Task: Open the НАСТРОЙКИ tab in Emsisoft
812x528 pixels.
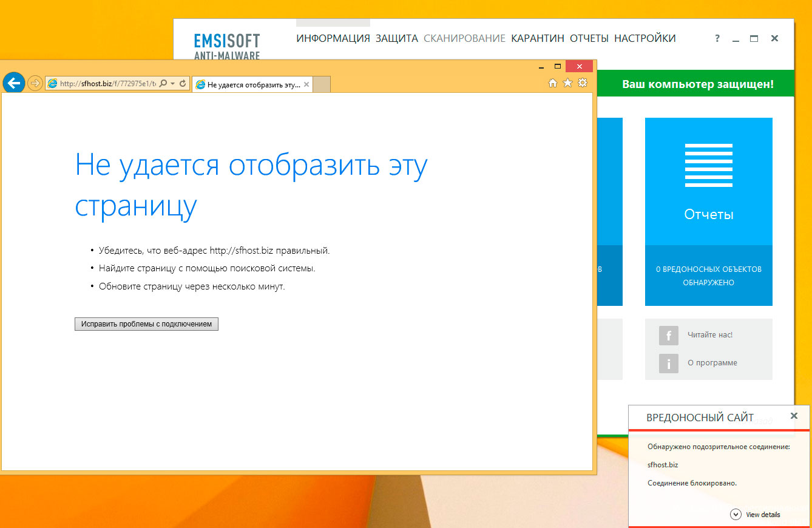Action: 645,38
